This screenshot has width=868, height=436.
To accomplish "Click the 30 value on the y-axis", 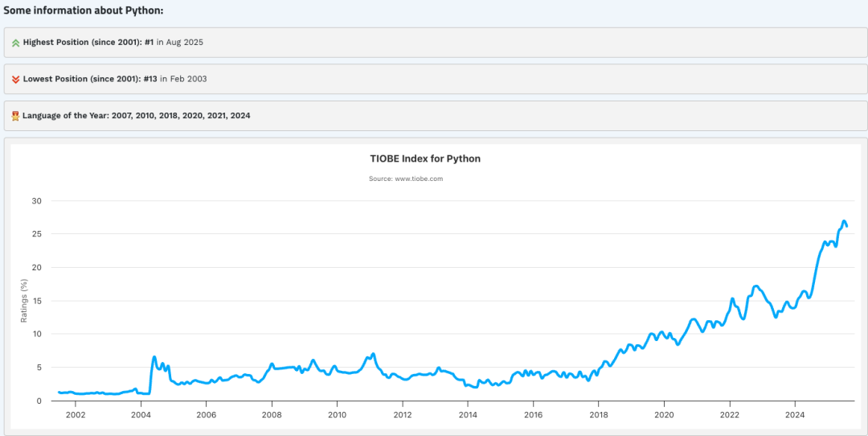I will (x=37, y=201).
